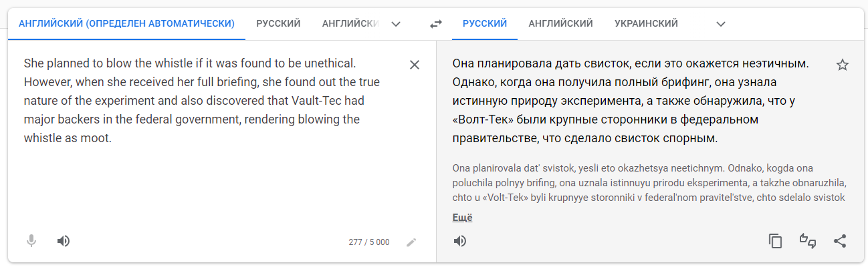This screenshot has width=868, height=267.
Task: Listen to the Russian translation
Action: [x=460, y=241]
